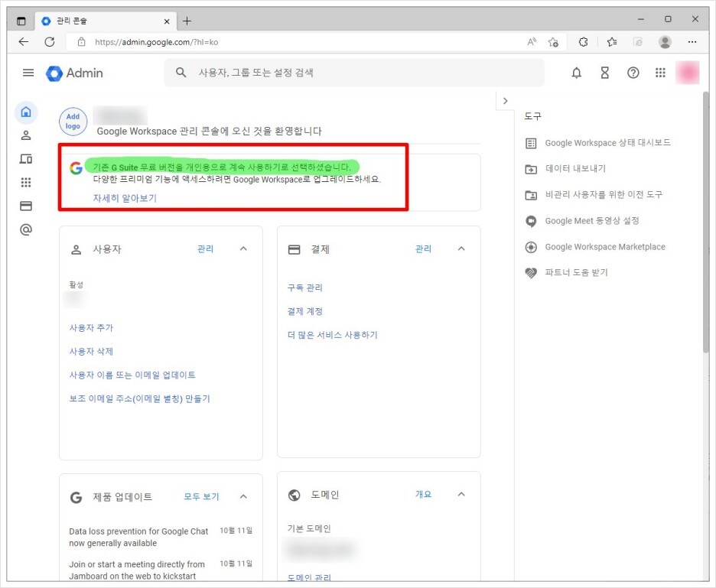Open Devices sidebar icon
This screenshot has height=588, width=716.
click(x=26, y=159)
